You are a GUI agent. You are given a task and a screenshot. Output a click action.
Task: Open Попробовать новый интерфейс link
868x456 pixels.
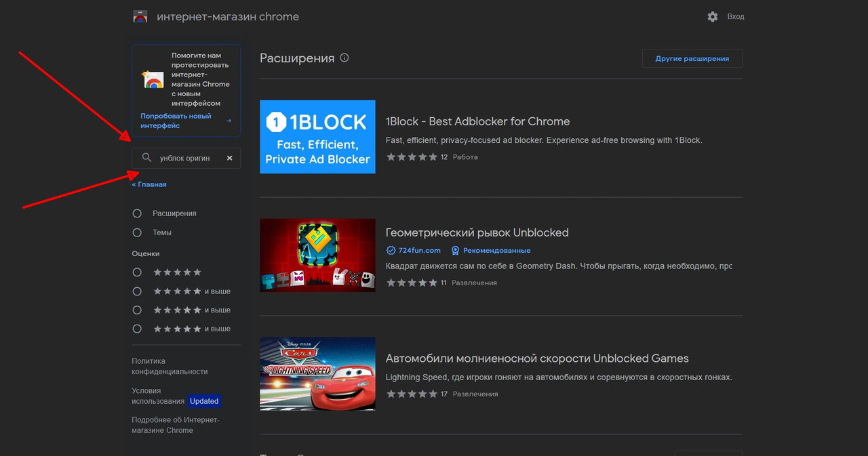point(176,121)
